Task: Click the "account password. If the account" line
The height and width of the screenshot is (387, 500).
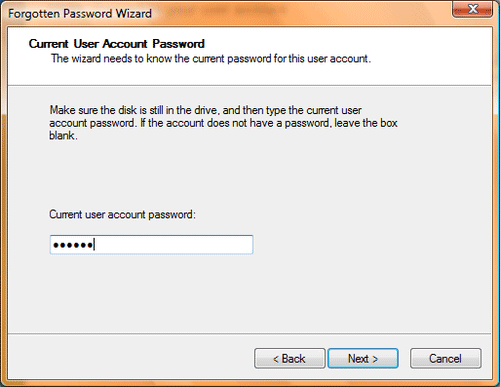Action: 223,123
